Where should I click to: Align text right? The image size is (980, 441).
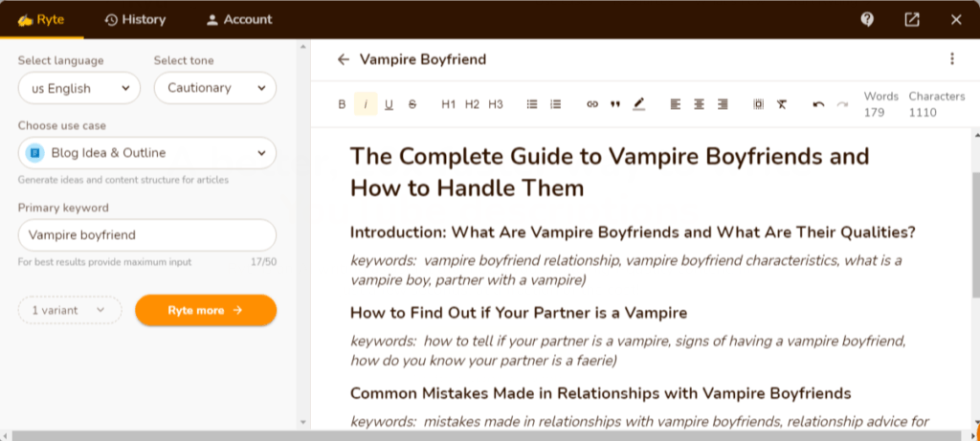(x=723, y=104)
